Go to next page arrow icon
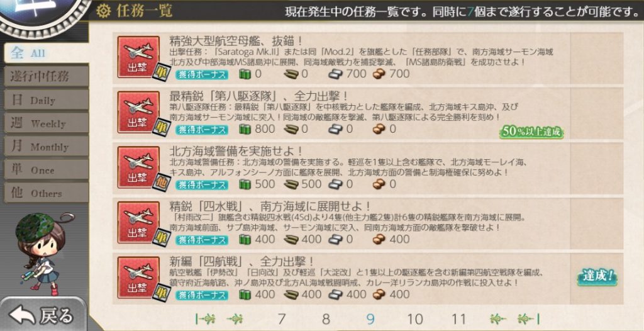The height and width of the screenshot is (331, 644). point(498,318)
